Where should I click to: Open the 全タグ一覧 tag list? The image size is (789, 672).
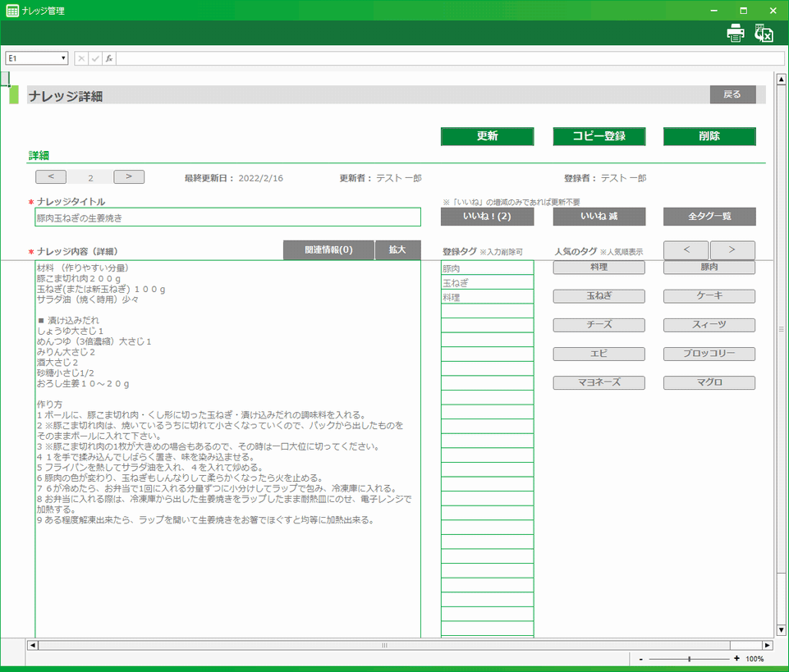point(709,217)
